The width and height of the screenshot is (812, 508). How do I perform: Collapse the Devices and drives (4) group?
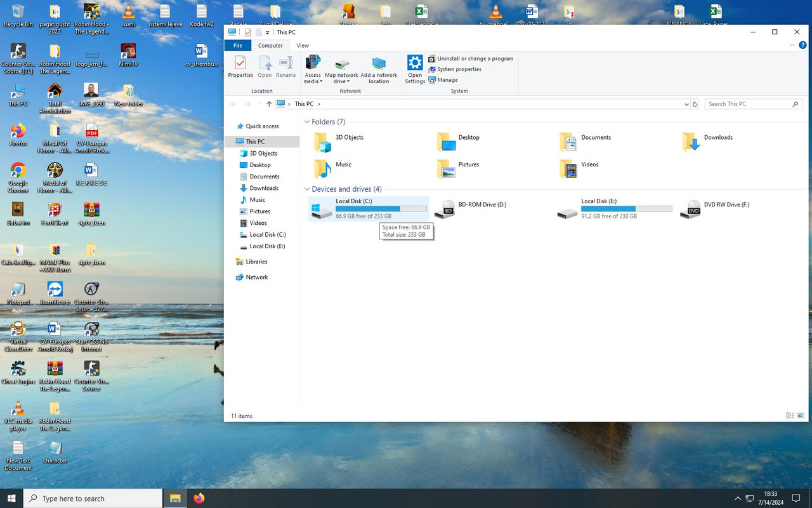tap(307, 189)
